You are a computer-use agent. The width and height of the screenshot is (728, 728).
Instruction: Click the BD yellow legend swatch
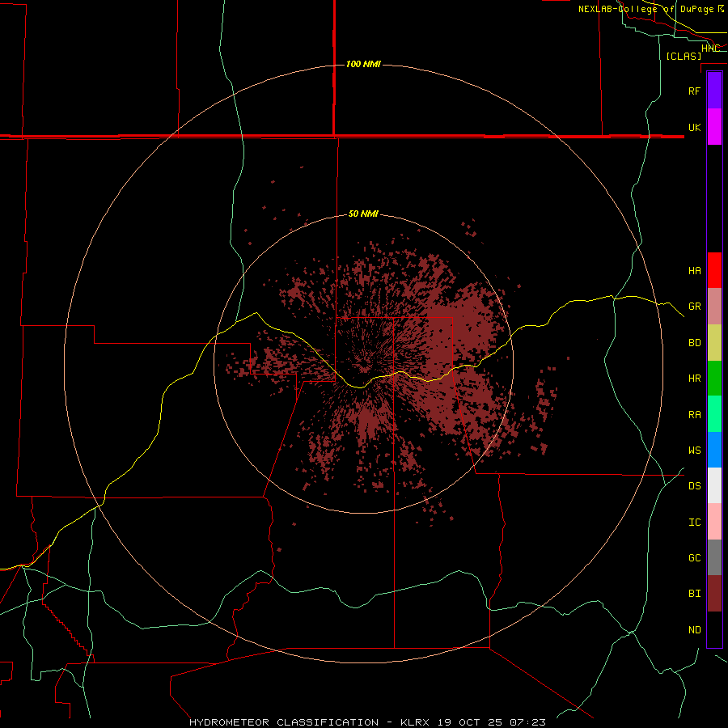tap(714, 343)
